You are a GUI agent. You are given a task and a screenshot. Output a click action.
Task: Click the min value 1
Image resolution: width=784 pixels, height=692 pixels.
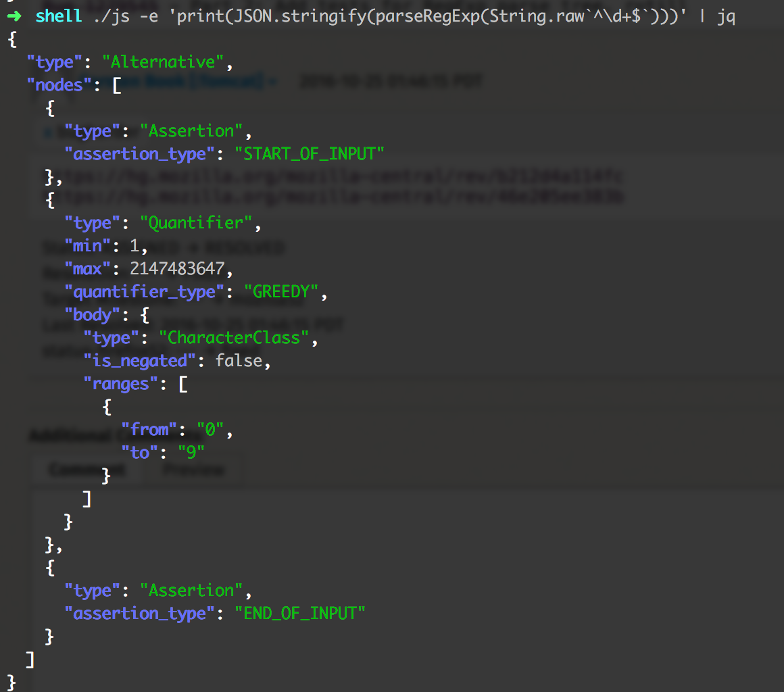click(134, 246)
